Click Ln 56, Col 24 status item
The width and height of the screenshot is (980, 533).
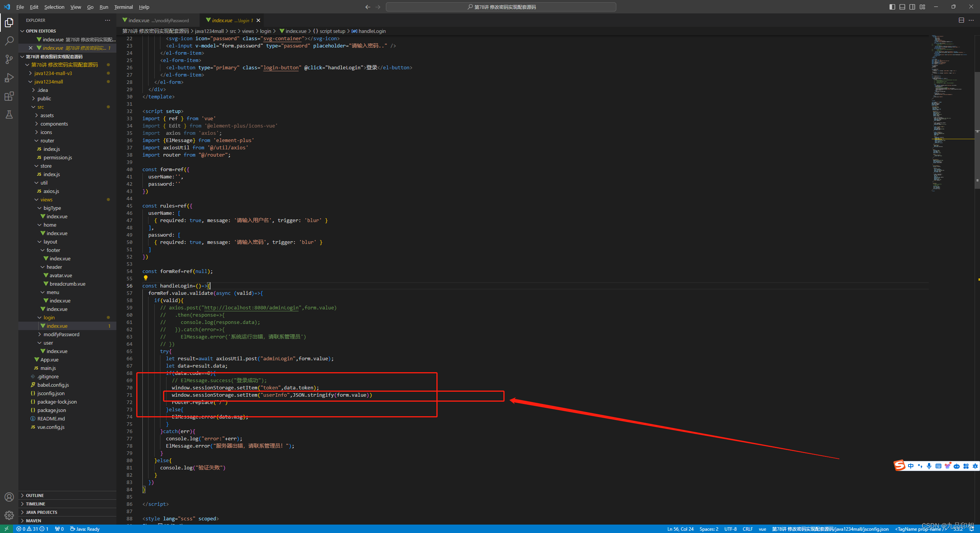[x=680, y=529]
